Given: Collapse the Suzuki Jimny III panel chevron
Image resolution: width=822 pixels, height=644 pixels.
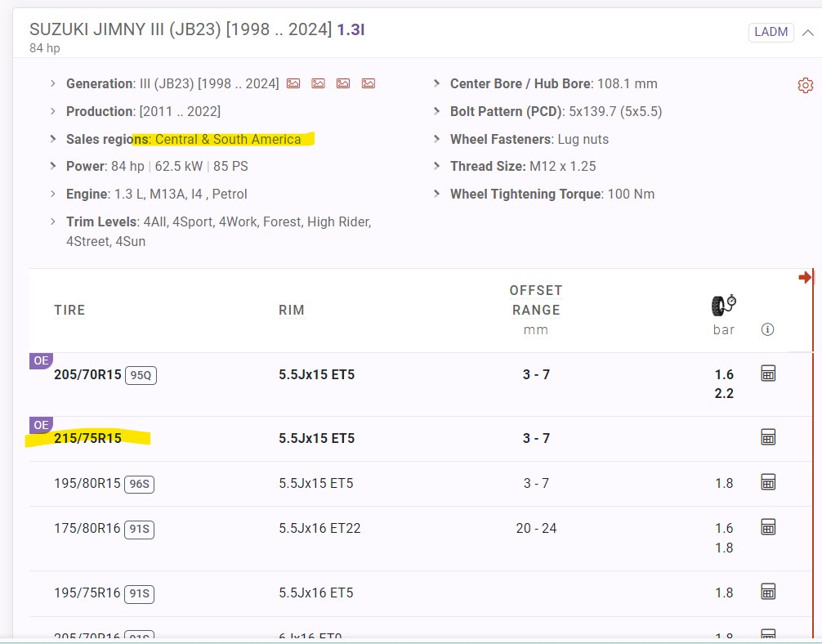Looking at the screenshot, I should click(x=808, y=33).
